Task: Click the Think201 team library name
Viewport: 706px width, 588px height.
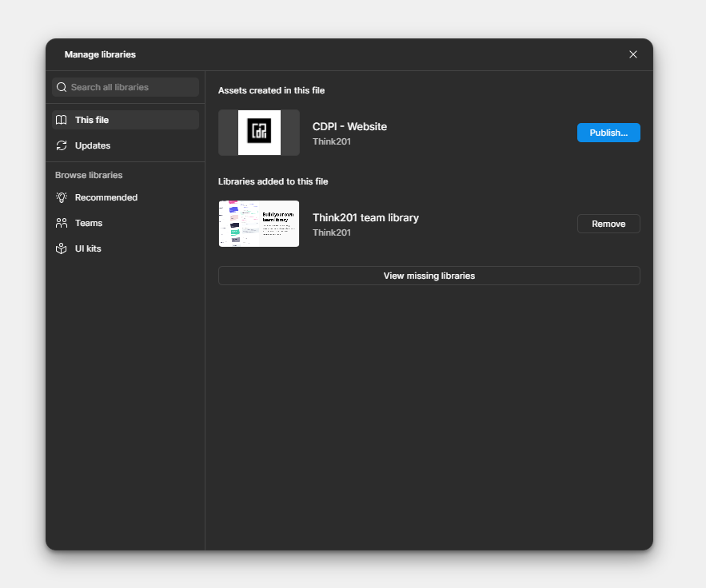Action: coord(365,217)
